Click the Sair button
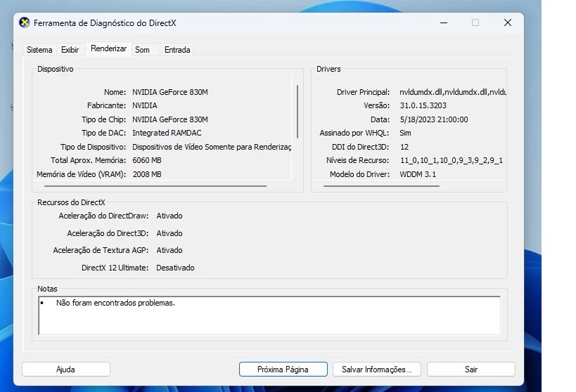The width and height of the screenshot is (576, 392). (x=471, y=370)
